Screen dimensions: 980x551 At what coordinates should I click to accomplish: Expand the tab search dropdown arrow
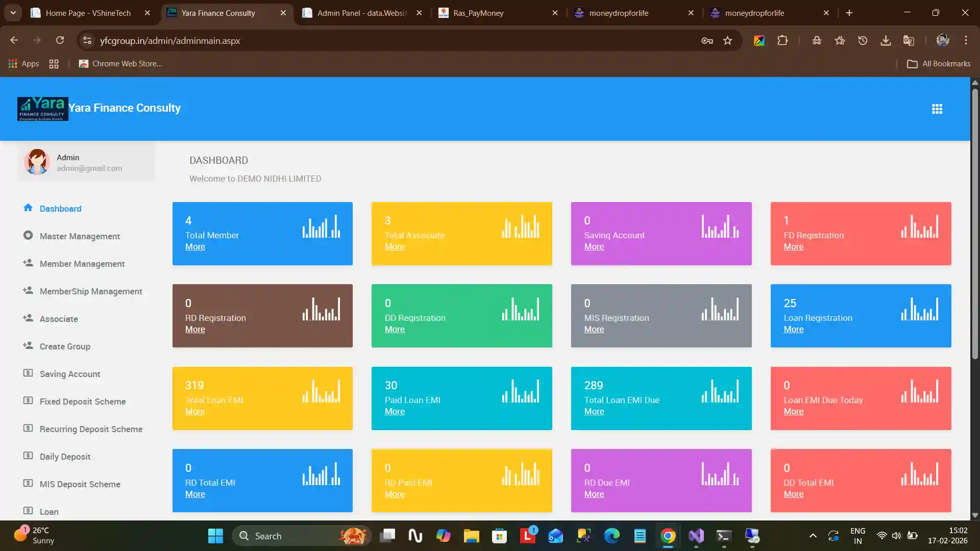coord(13,13)
